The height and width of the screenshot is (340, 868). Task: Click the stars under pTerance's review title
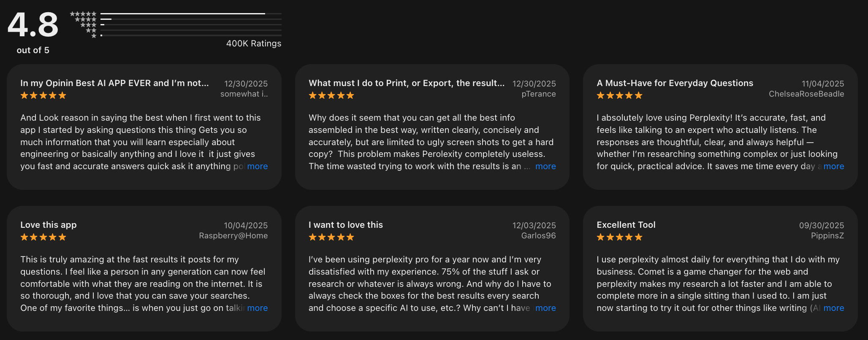331,95
